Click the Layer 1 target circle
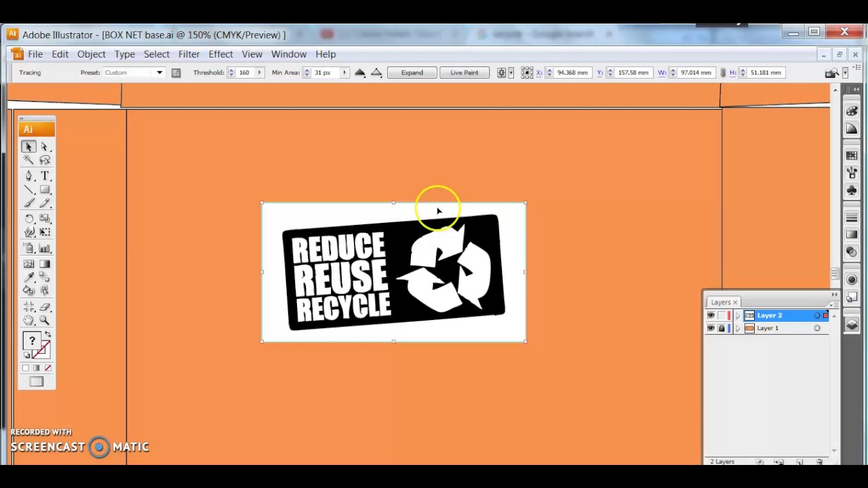This screenshot has width=868, height=488. click(817, 328)
